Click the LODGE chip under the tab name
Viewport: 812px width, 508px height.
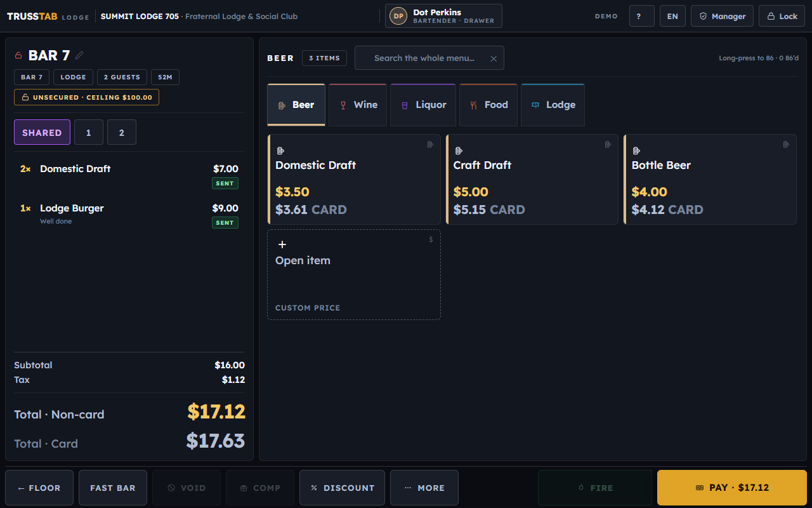[x=73, y=77]
